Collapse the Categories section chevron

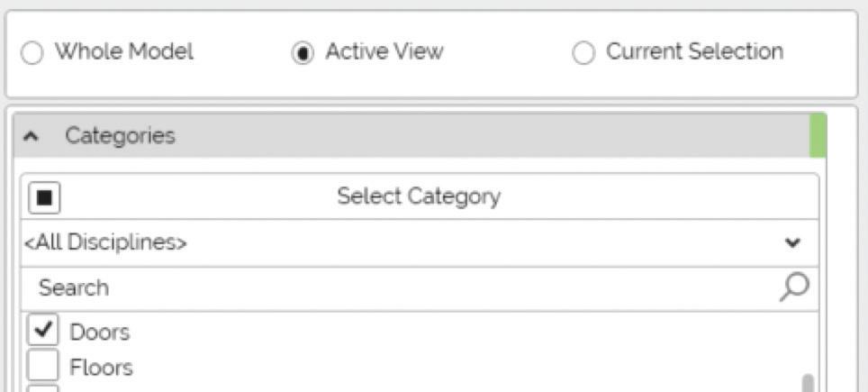(32, 136)
